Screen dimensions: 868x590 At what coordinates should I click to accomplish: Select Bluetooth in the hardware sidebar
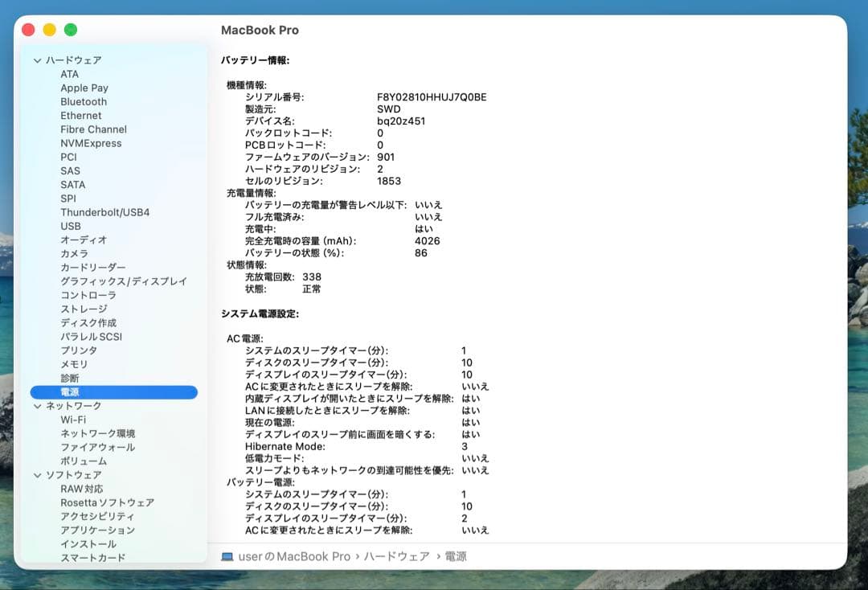click(83, 101)
